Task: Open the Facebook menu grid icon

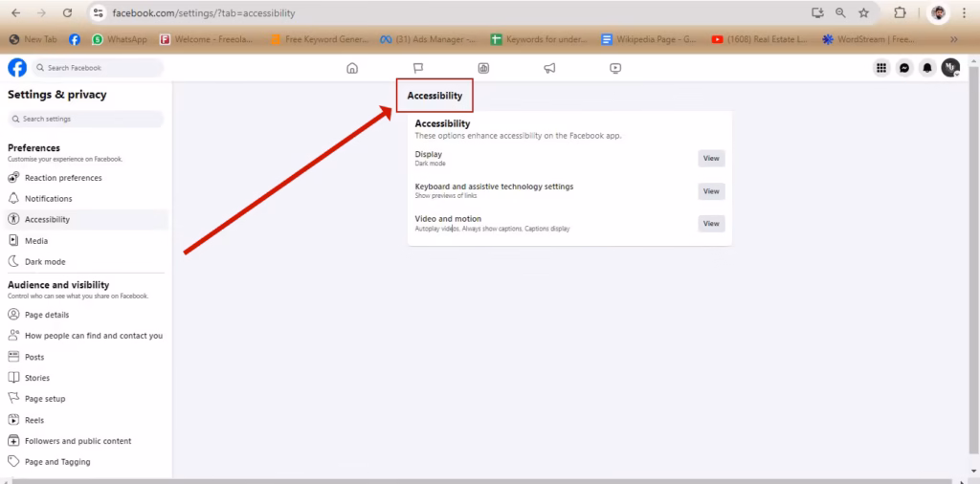Action: coord(881,68)
